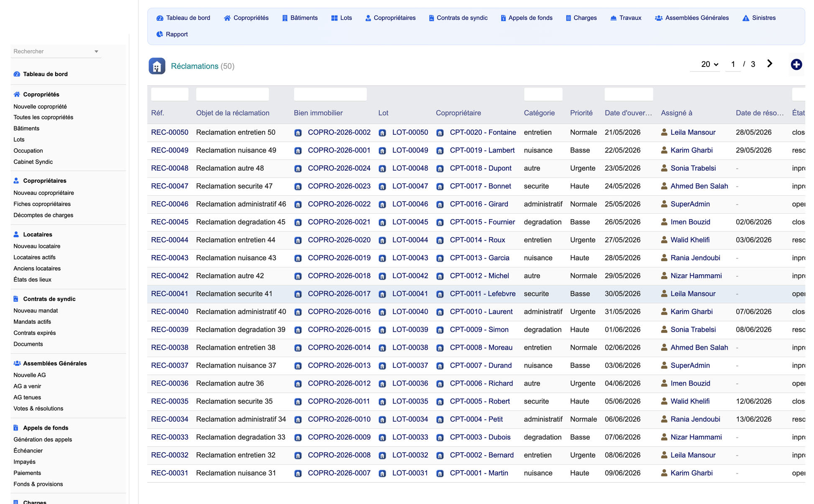Image resolution: width=814 pixels, height=504 pixels.
Task: Click the Tableau de bord sidebar gauge icon
Action: point(17,74)
